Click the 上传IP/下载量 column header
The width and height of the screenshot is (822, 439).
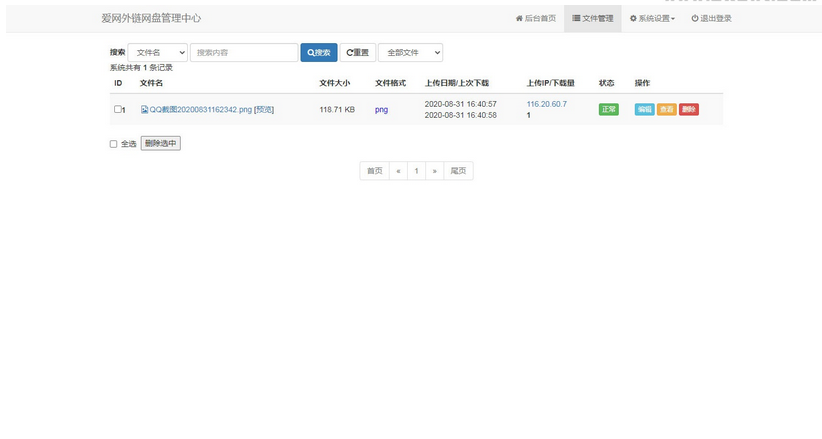pyautogui.click(x=550, y=83)
